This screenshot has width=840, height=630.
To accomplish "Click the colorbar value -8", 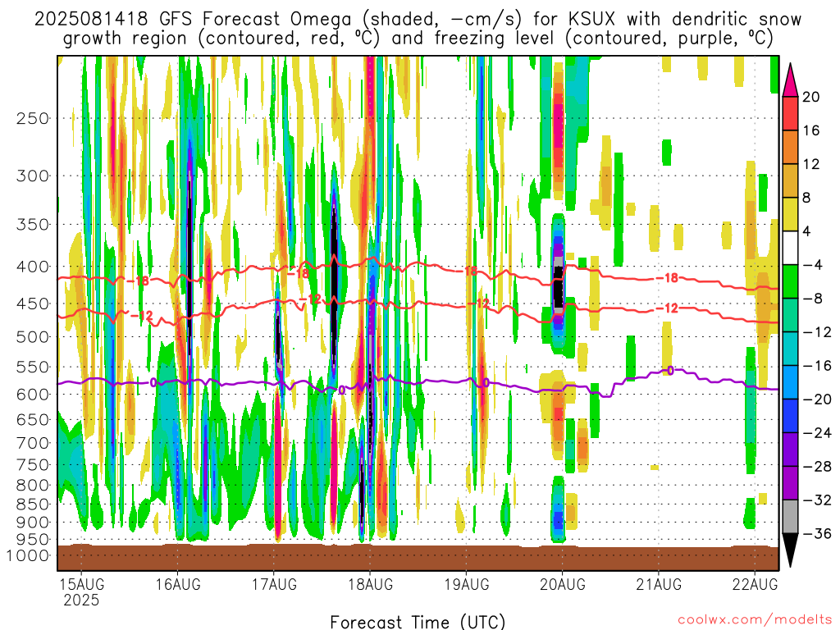I will pyautogui.click(x=812, y=299).
